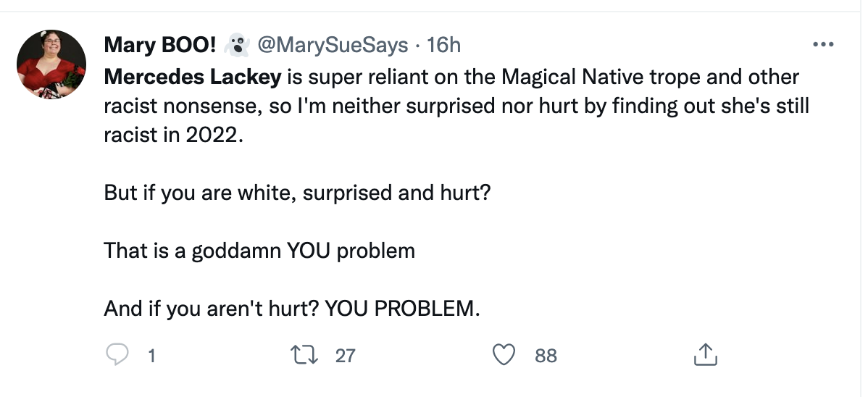View the 88 likes count
This screenshot has width=868, height=397.
coord(546,356)
